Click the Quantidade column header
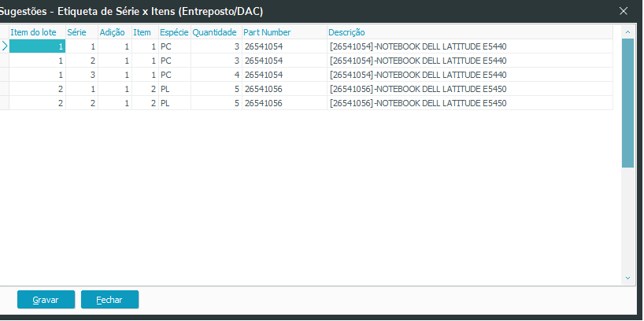Screen dimensions: 644x321 coord(217,32)
